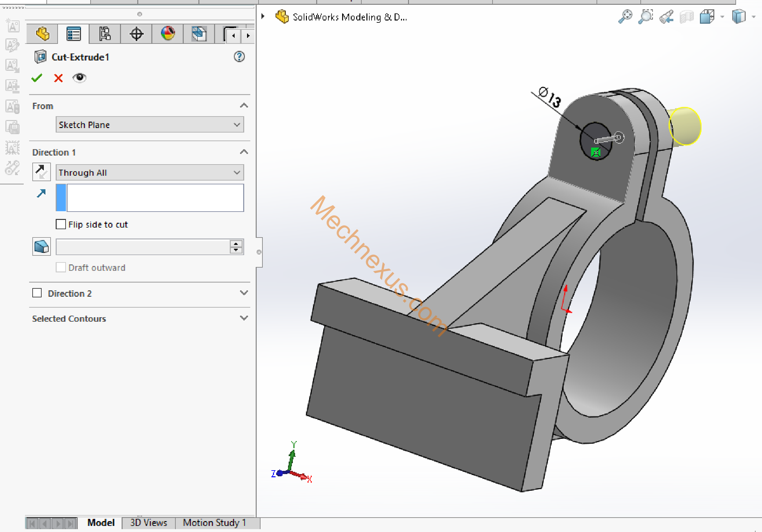The image size is (762, 532).
Task: Accept Cut-Extrude1 with the green checkmark
Action: click(36, 78)
